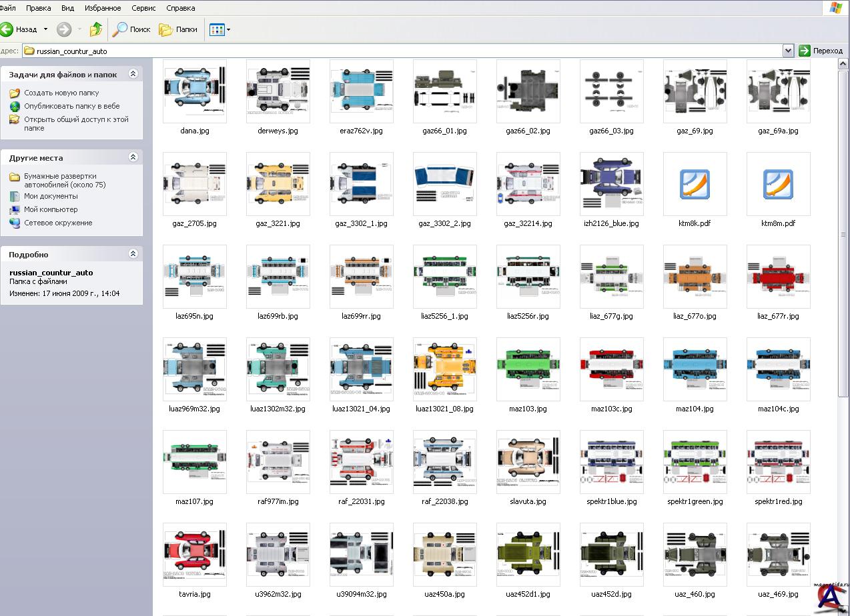Click the green Go (Переход) arrow

pos(805,51)
